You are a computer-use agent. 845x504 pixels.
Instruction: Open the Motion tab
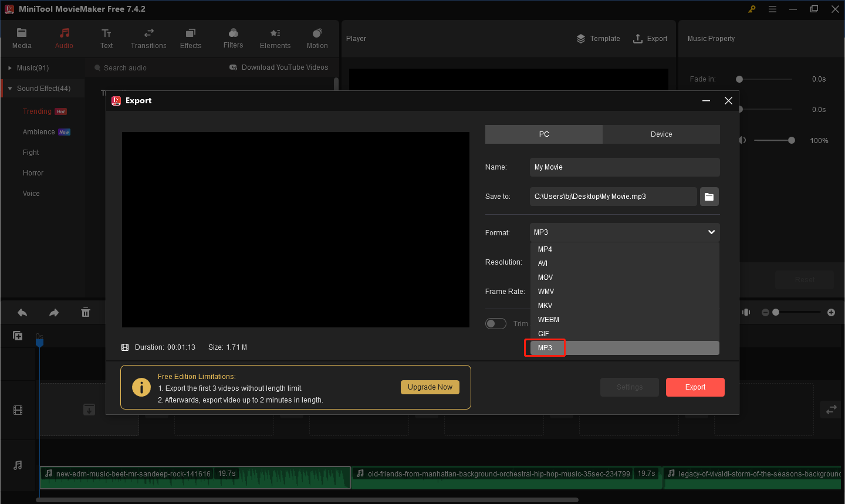(317, 39)
